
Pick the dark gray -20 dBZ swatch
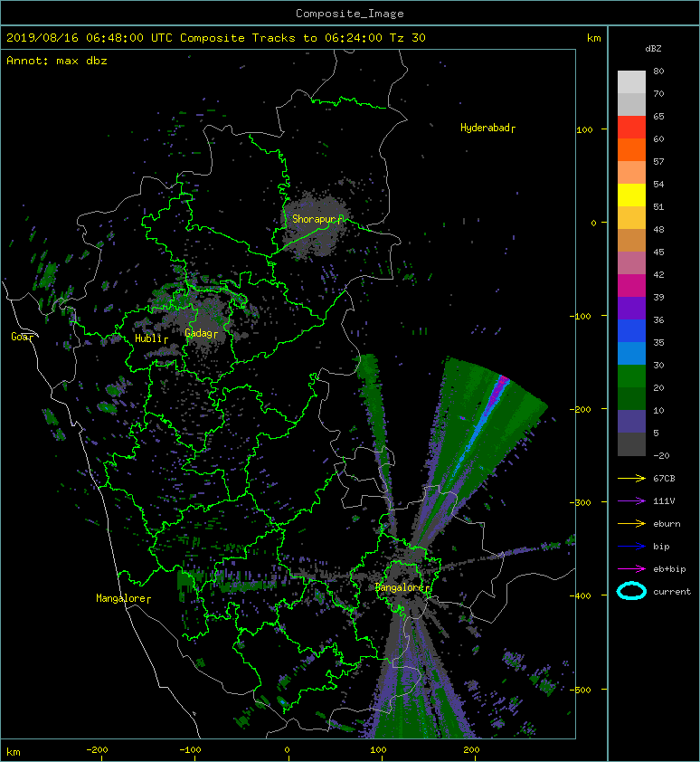coord(631,444)
